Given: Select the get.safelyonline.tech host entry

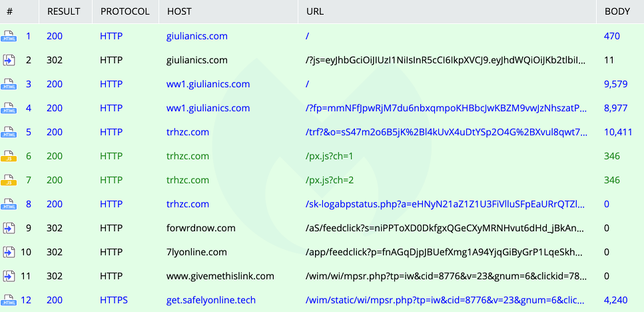Looking at the screenshot, I should [x=210, y=300].
